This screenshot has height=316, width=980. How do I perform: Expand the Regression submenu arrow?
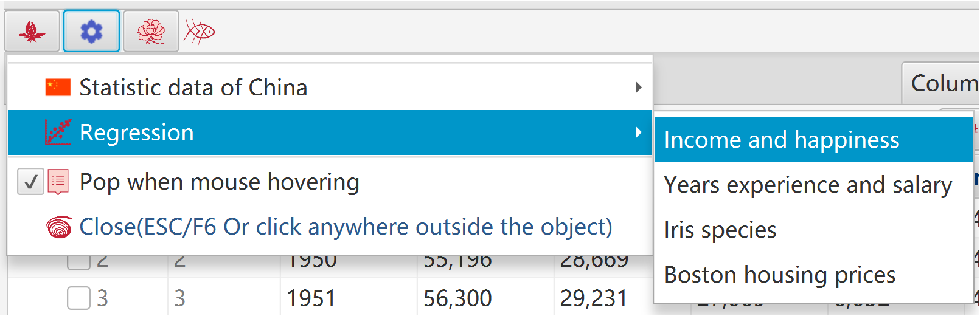coord(638,132)
